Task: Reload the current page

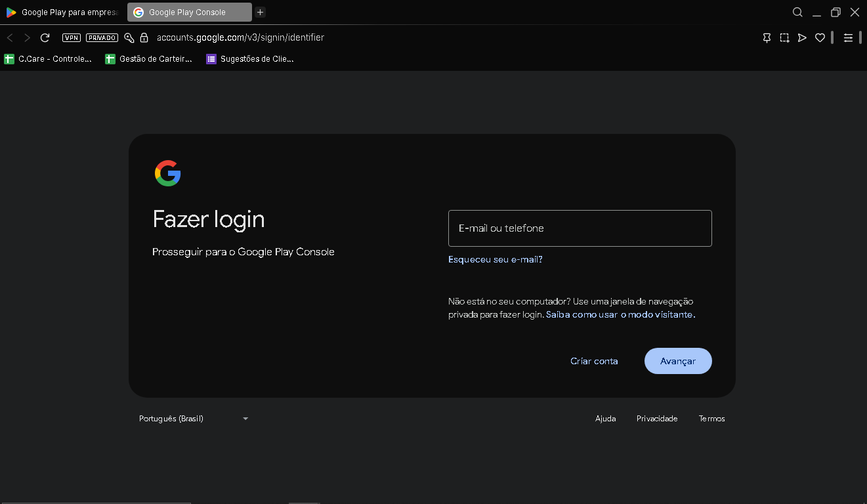Action: [x=45, y=38]
